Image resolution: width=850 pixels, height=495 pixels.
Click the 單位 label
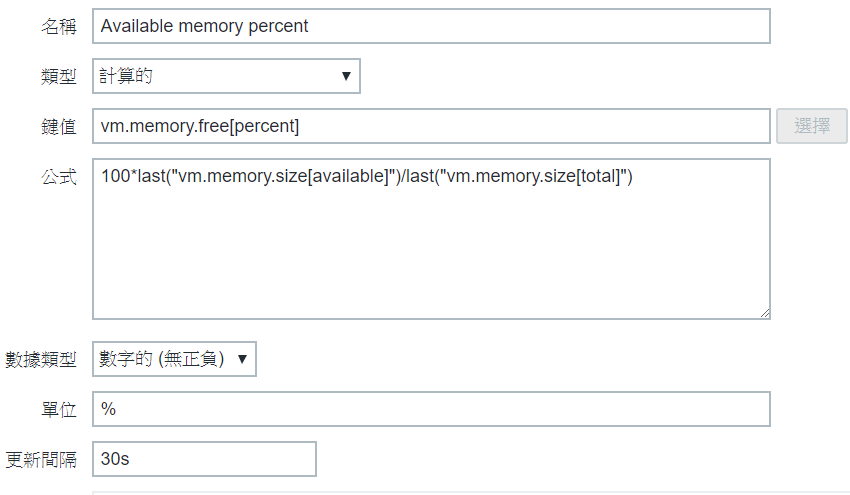58,410
